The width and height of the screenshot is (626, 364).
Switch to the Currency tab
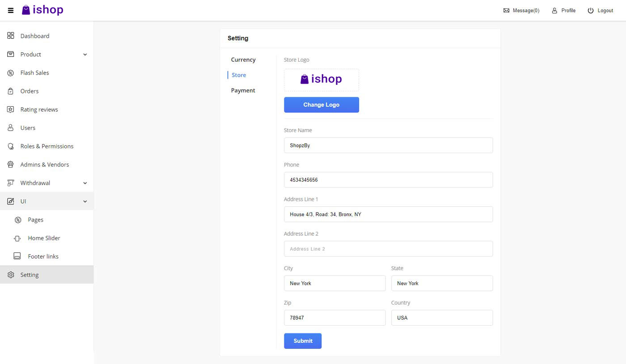coord(243,59)
